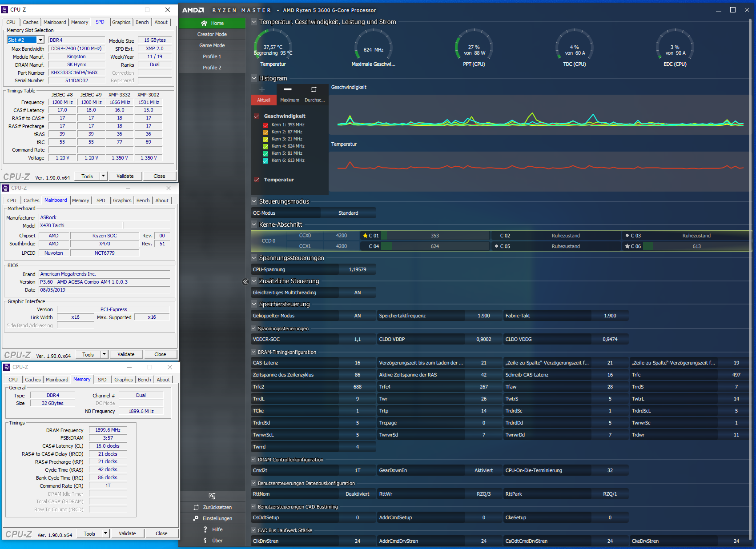The height and width of the screenshot is (549, 756).
Task: Open the Graphics tab in the Mainboard CPU-Z window
Action: [x=122, y=200]
